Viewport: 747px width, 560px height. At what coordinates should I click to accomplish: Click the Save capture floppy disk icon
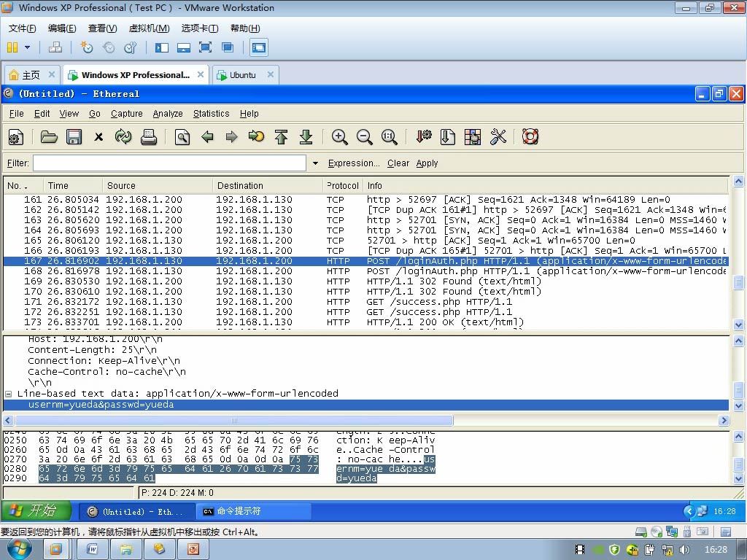(x=74, y=137)
